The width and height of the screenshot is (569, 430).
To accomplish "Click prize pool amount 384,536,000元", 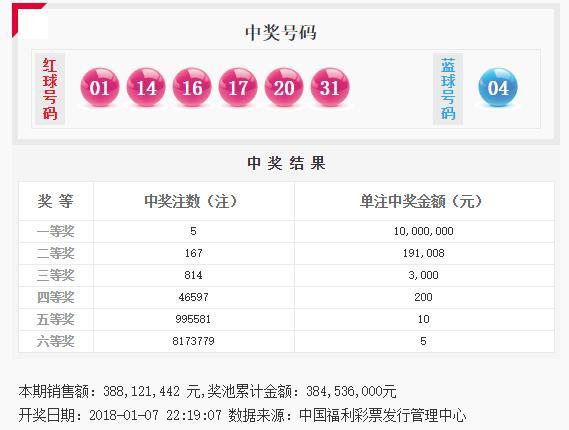I will [x=351, y=392].
